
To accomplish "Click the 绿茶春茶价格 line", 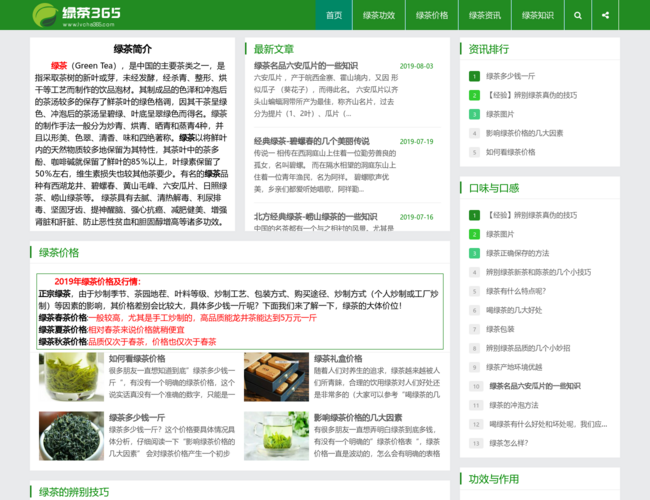I will click(177, 318).
